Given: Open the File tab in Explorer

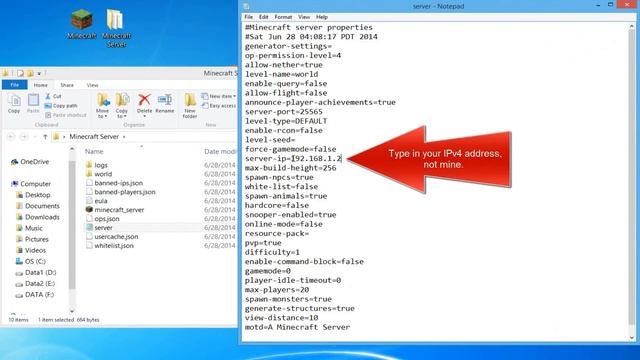Looking at the screenshot, I should tap(15, 85).
